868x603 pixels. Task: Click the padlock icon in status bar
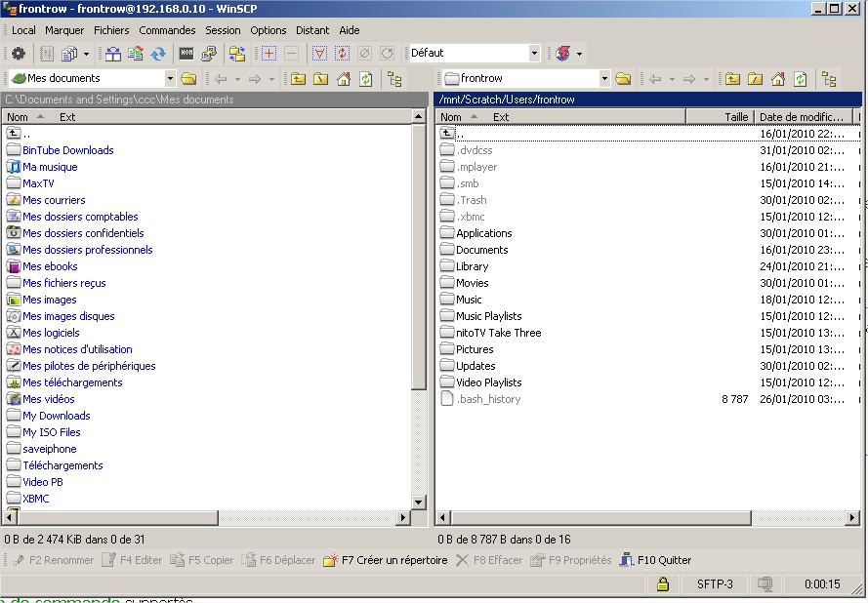(x=663, y=583)
